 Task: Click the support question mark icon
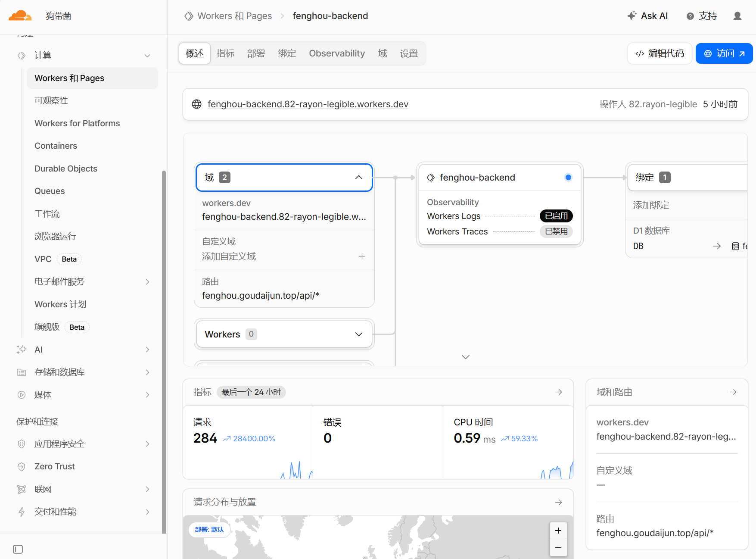coord(690,16)
